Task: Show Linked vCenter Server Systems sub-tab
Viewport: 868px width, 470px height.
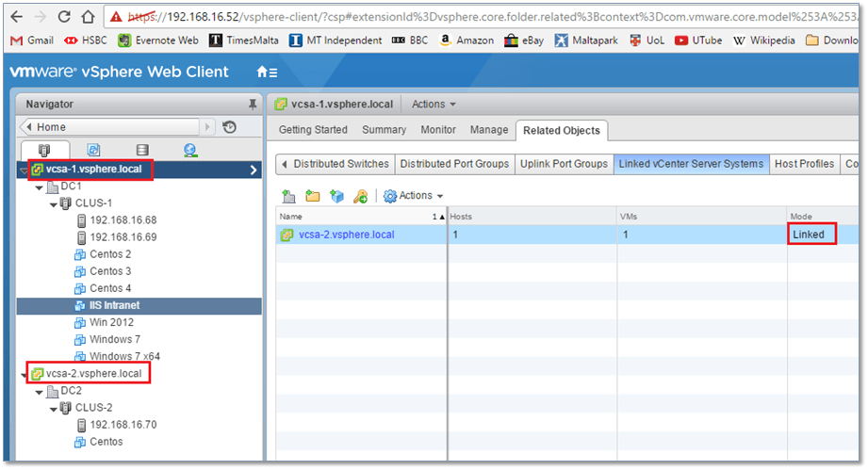Action: coord(691,164)
